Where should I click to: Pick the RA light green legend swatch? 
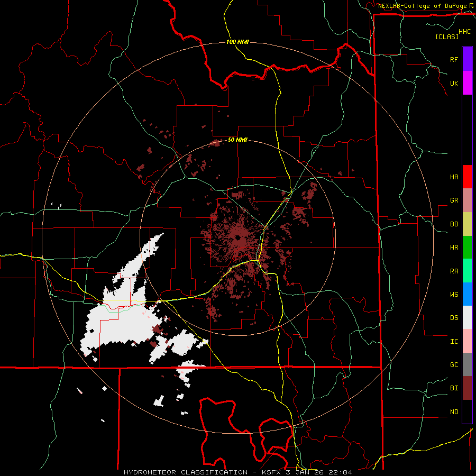pos(467,271)
